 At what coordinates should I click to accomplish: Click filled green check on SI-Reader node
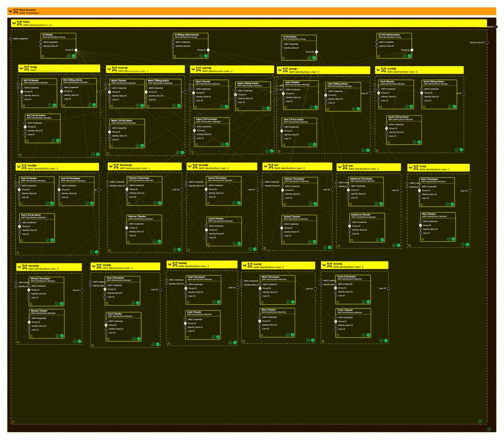click(x=73, y=55)
